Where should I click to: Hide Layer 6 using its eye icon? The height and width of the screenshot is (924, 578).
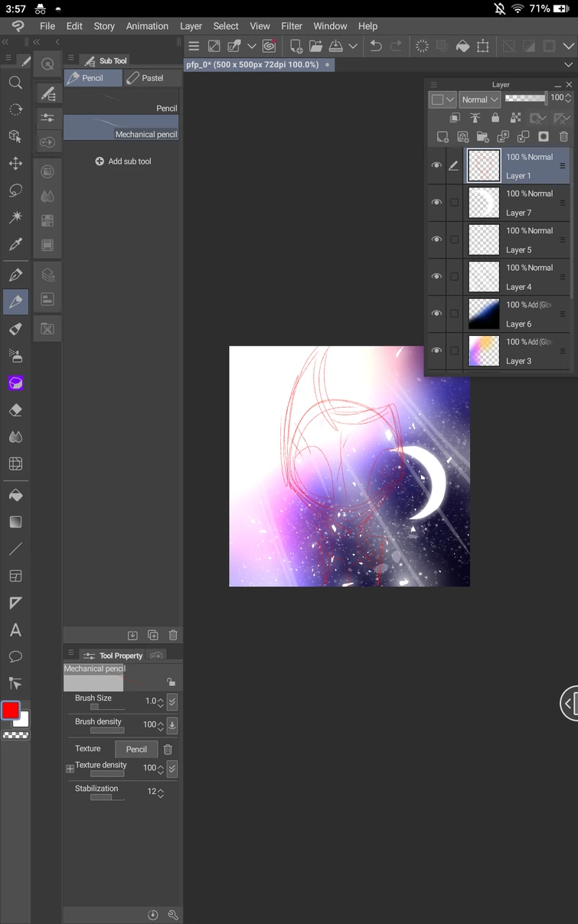click(x=436, y=314)
